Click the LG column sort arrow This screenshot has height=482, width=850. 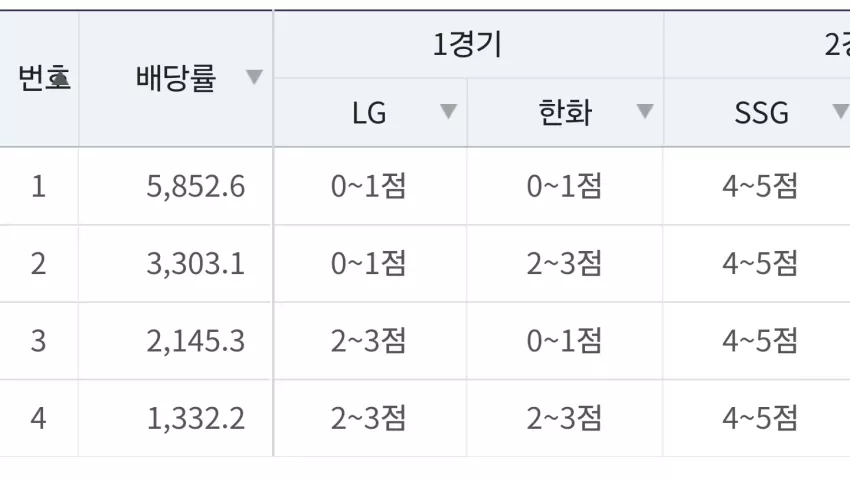coord(448,111)
